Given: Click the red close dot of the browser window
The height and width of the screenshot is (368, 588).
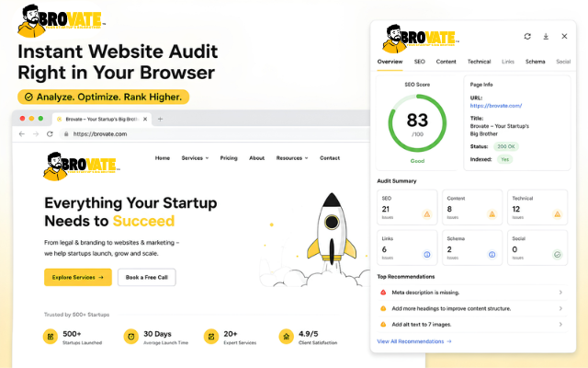Looking at the screenshot, I should 22,119.
